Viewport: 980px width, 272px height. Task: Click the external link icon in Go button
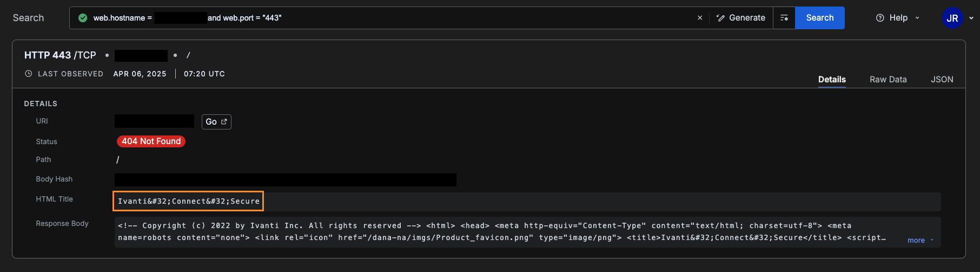pyautogui.click(x=224, y=122)
